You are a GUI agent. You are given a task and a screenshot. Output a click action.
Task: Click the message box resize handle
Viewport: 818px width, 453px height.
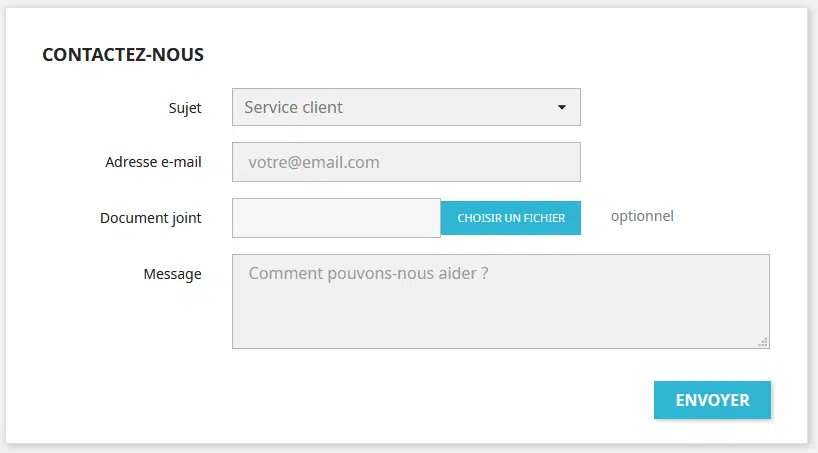[x=763, y=342]
